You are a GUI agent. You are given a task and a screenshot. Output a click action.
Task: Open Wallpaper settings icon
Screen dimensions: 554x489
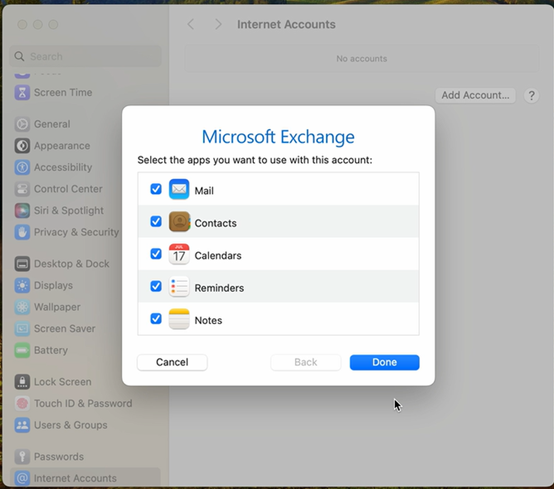(22, 307)
